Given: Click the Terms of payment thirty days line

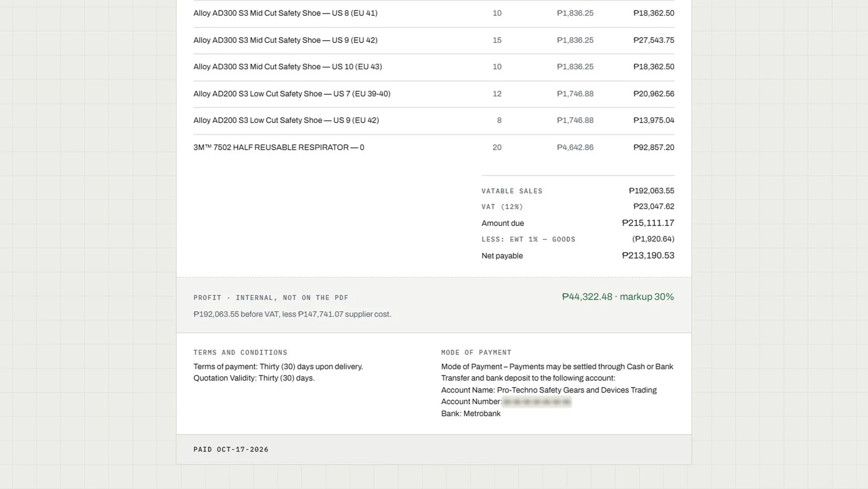Looking at the screenshot, I should tap(278, 367).
